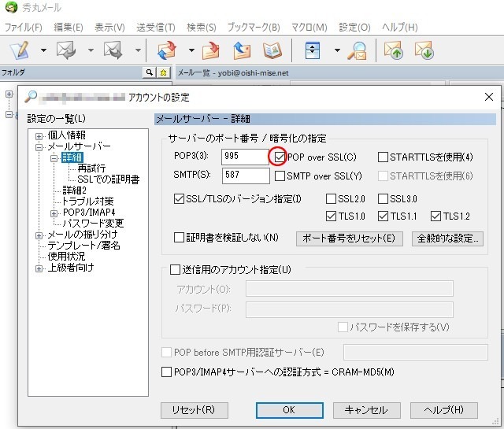Open the 検索(S) menu

pos(202,28)
